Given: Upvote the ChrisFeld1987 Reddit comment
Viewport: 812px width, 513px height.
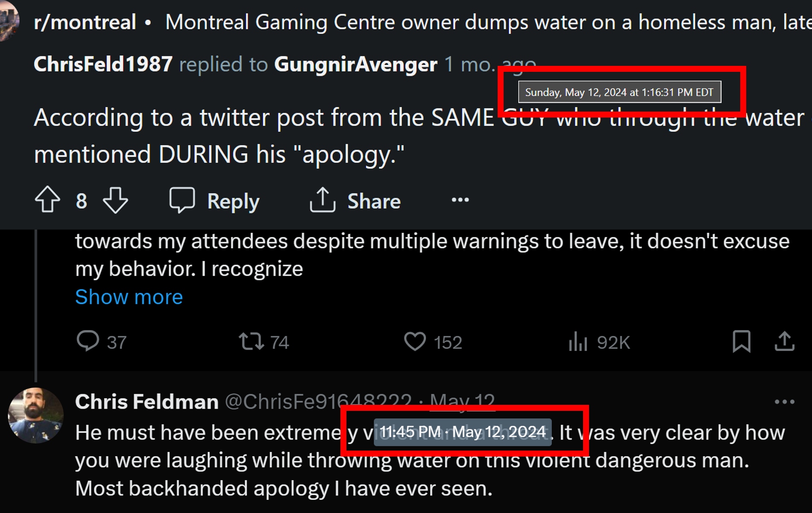Looking at the screenshot, I should tap(47, 200).
